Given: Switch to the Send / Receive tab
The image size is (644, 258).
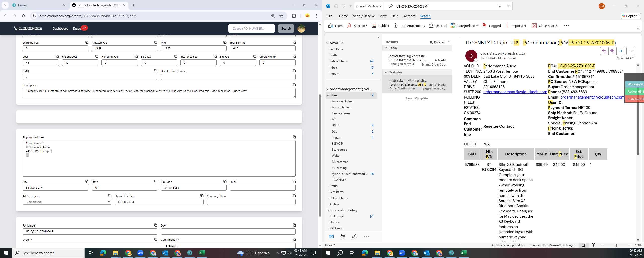Looking at the screenshot, I should (364, 16).
